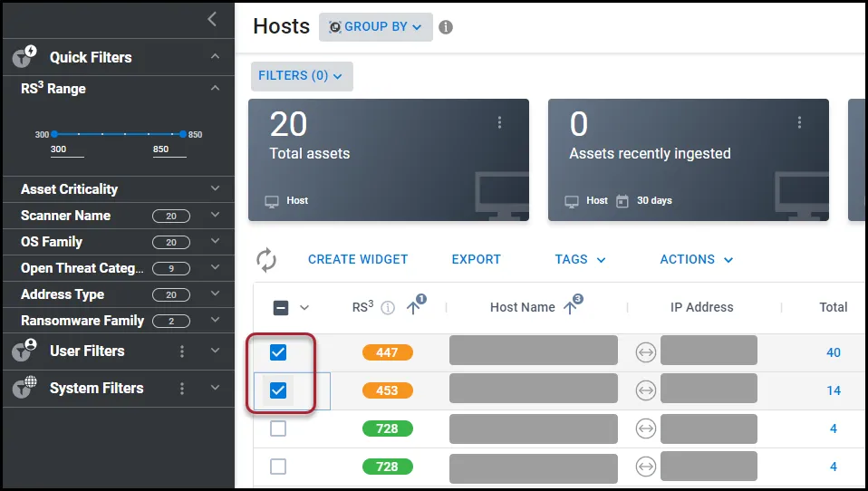Click the Host monitor icon on recently ingested card
Image resolution: width=868 pixels, height=491 pixels.
572,201
